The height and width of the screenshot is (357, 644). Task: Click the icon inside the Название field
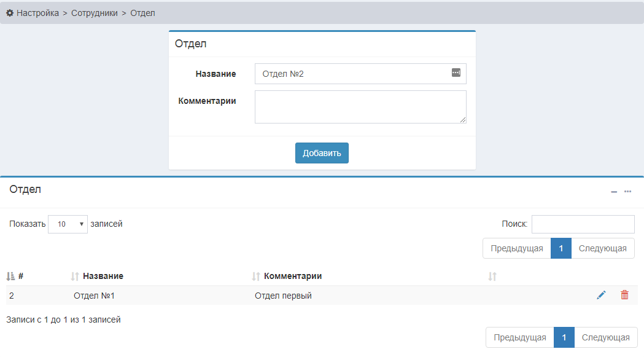coord(456,73)
